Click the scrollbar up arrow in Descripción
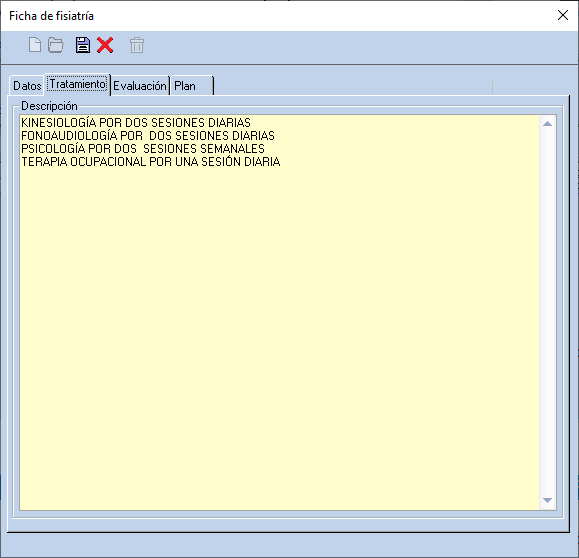The width and height of the screenshot is (579, 558). 548,124
